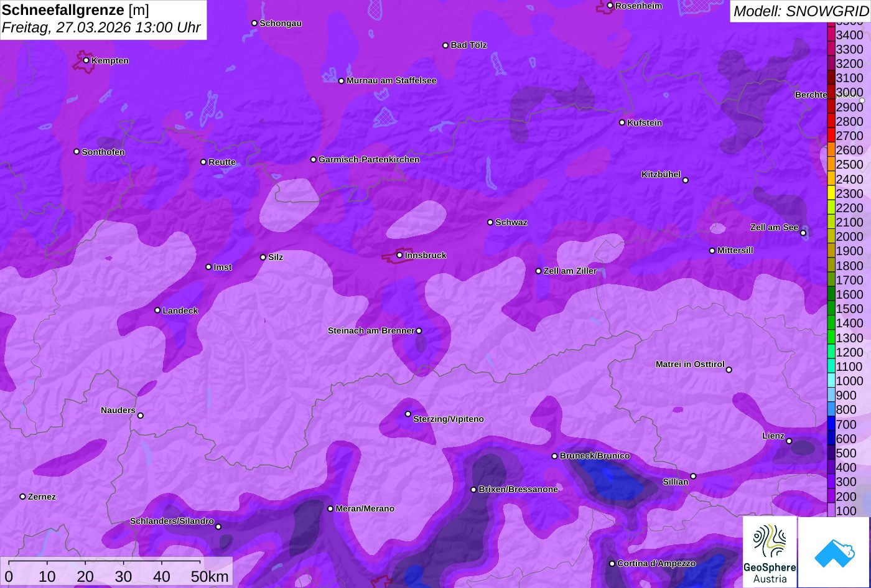This screenshot has height=588, width=871.
Task: Click the Schneefallgrenze [m] title
Action: pyautogui.click(x=75, y=11)
